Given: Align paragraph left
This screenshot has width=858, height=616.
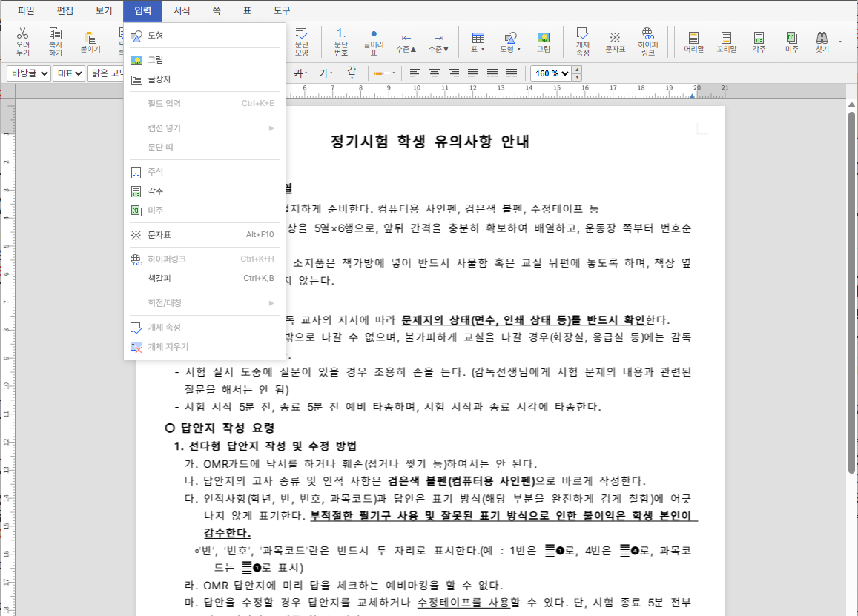Looking at the screenshot, I should (415, 73).
